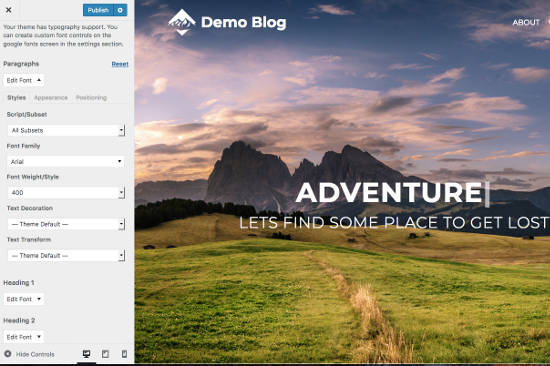Open the Styles tab

(x=16, y=98)
